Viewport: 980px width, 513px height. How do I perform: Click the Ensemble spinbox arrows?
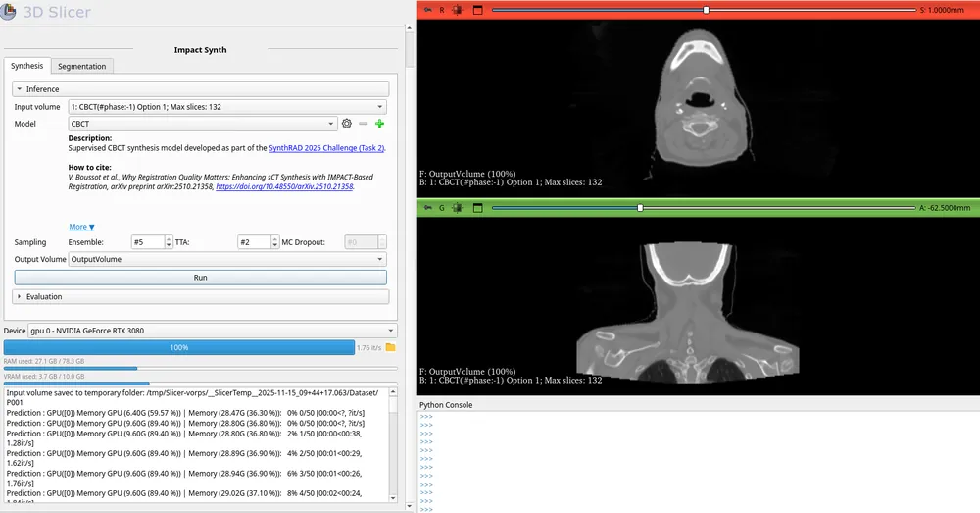pos(169,242)
